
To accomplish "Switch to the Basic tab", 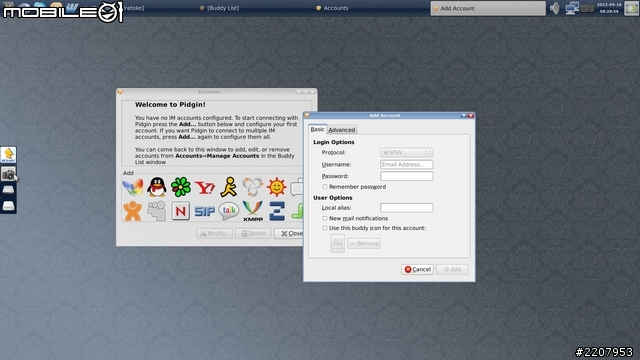I will [317, 129].
